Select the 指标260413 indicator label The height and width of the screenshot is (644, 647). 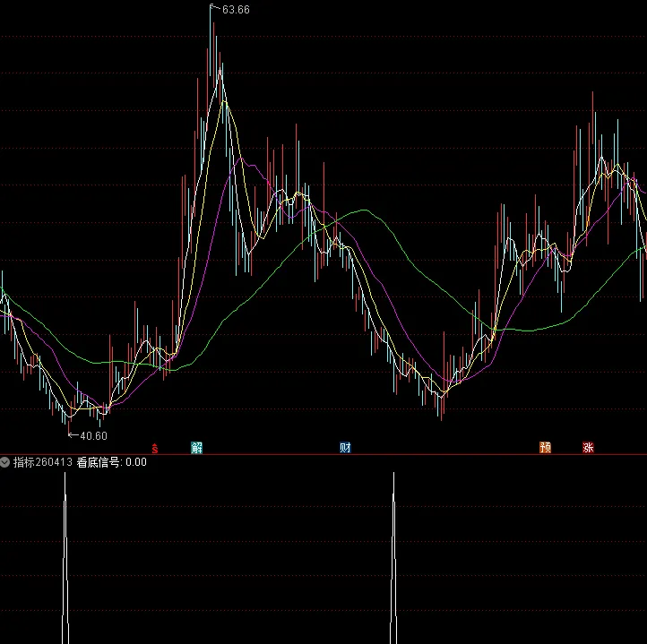pos(43,462)
